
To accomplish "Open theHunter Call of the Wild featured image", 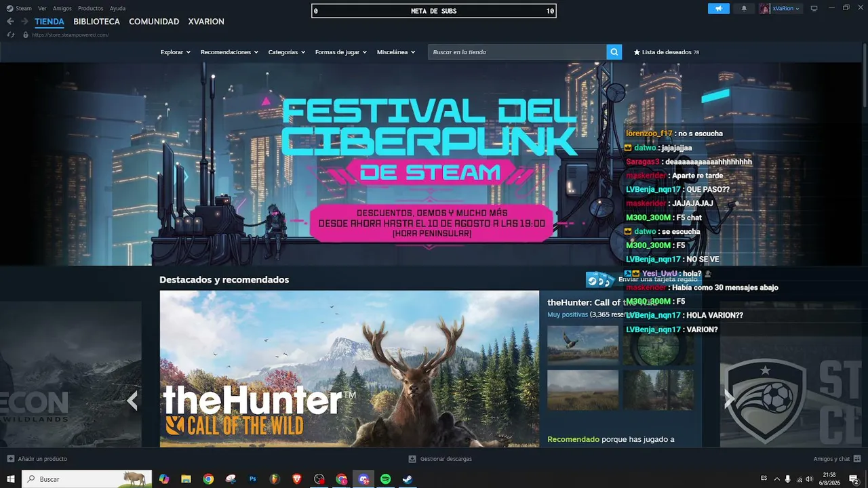I will (x=349, y=369).
